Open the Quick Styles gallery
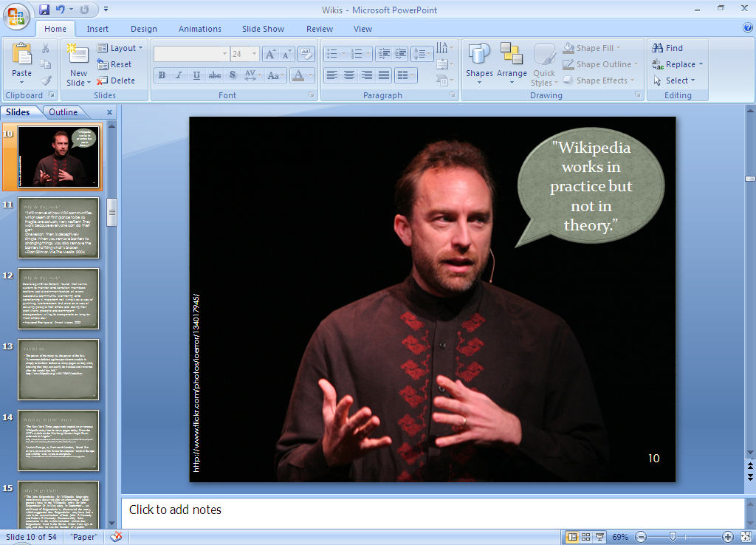756x545 pixels. tap(544, 64)
